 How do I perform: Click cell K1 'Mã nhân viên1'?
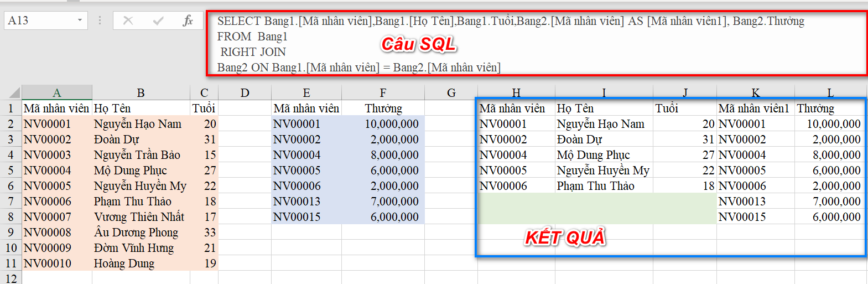756,108
